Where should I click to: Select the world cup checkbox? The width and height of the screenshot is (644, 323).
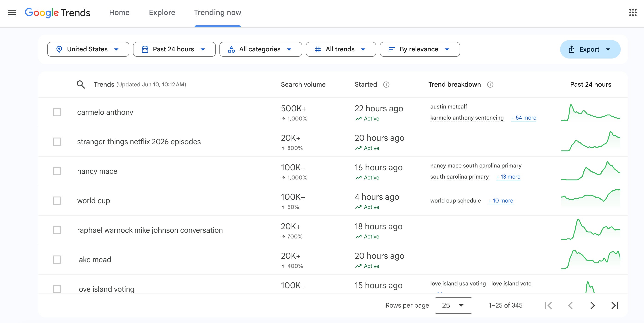click(57, 201)
